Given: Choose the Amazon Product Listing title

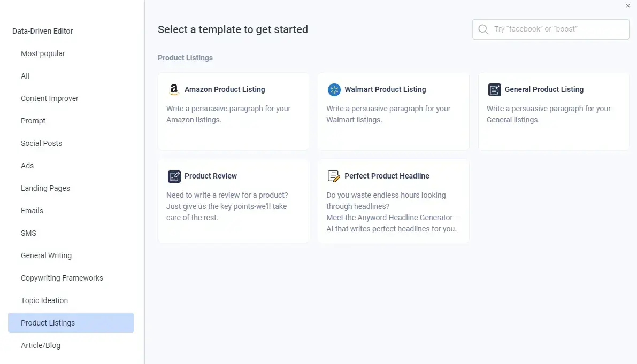Looking at the screenshot, I should [225, 89].
